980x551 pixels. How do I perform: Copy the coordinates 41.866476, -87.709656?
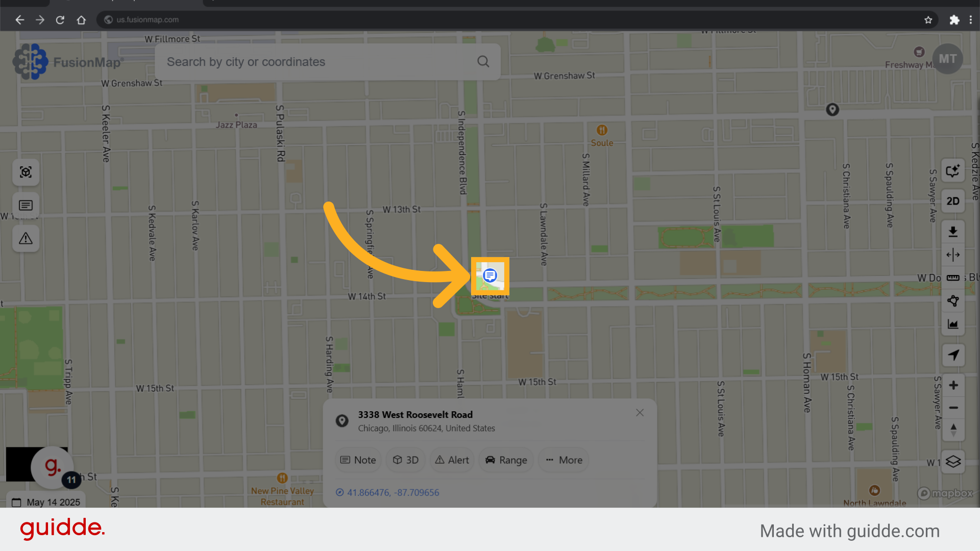tap(387, 492)
